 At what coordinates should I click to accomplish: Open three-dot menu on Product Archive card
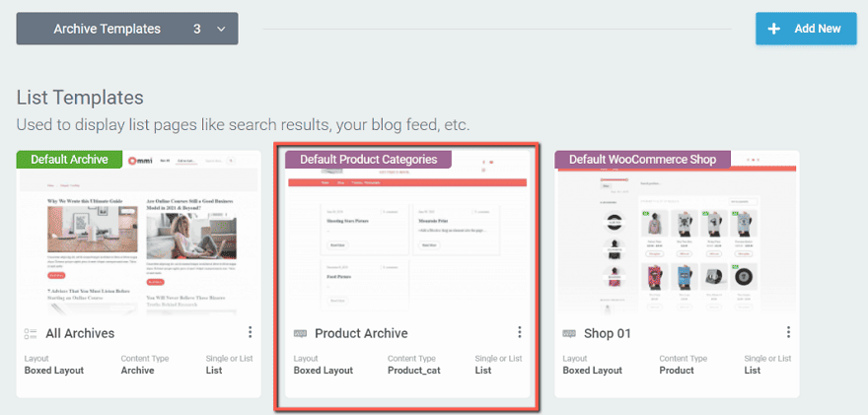520,332
